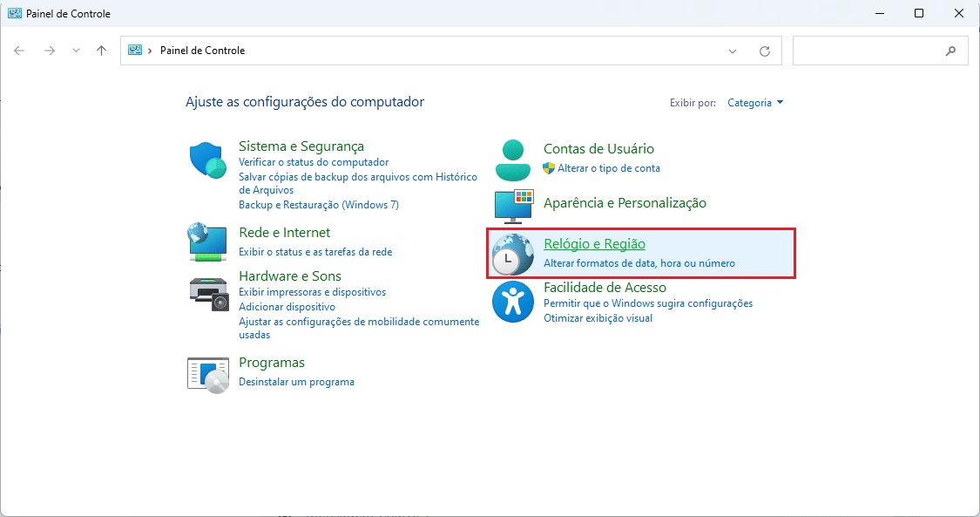
Task: Open the Aparência e Personalização monitor icon
Action: pyautogui.click(x=513, y=207)
